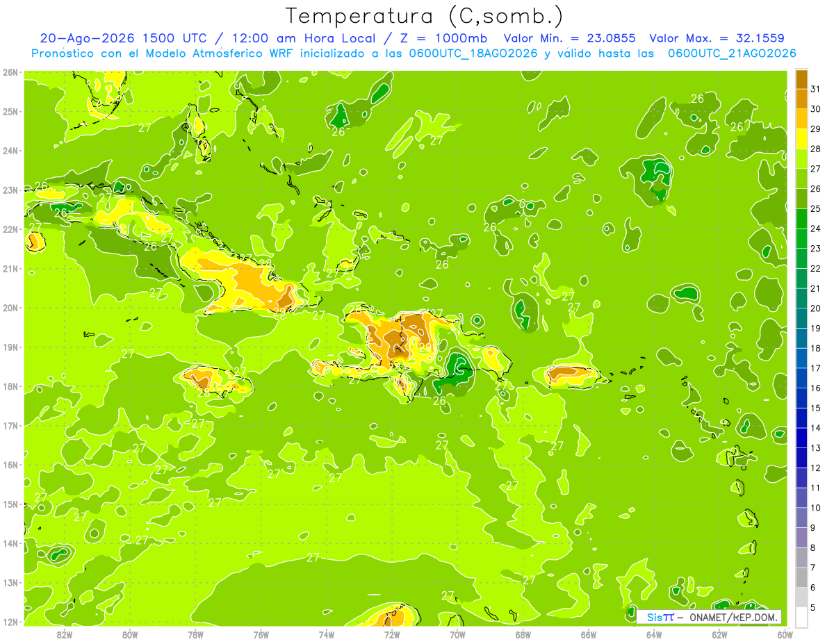Pick the gray segment between 6 and 7
Screen dimensions: 834x644
pos(801,577)
